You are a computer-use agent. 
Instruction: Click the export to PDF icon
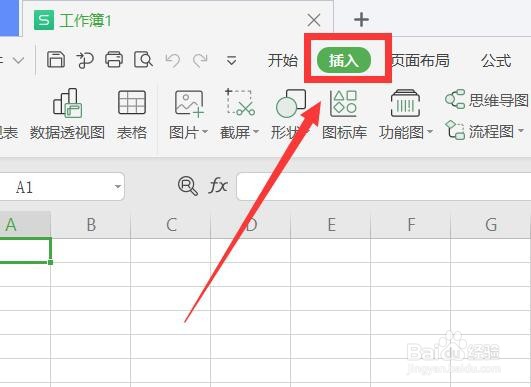coord(85,60)
